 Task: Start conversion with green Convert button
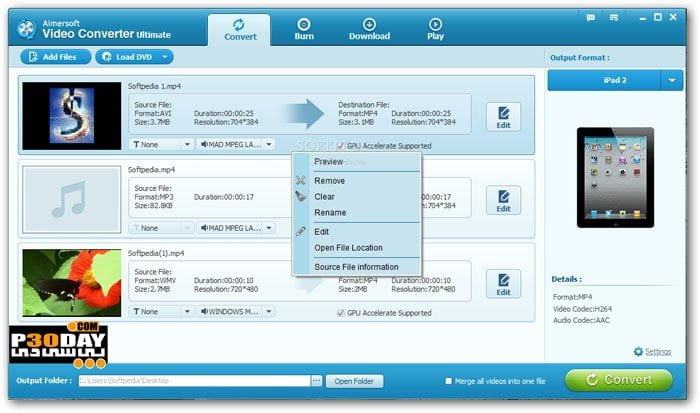(619, 380)
